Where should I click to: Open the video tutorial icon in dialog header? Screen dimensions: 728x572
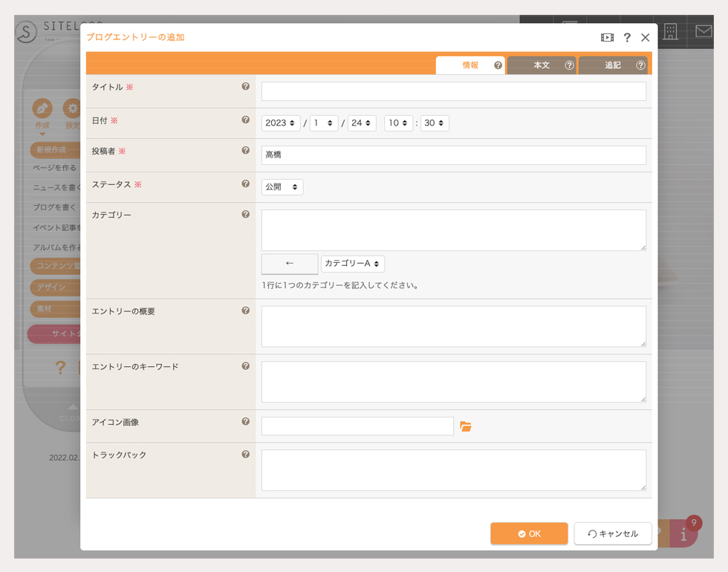(607, 38)
